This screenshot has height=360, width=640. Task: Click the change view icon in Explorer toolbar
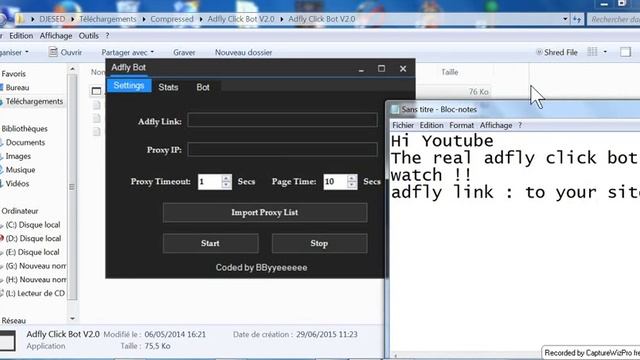[592, 52]
